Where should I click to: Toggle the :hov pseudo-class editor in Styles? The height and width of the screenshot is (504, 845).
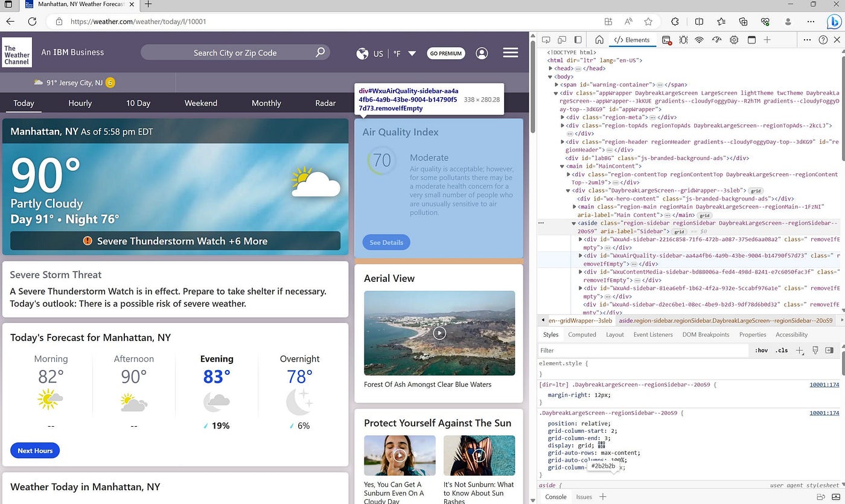[761, 350]
